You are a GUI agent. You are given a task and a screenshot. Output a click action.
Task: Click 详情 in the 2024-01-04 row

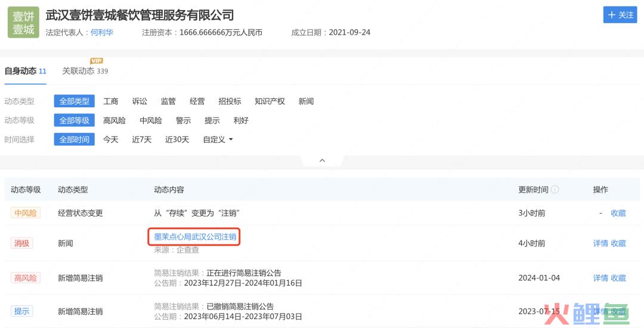[600, 278]
